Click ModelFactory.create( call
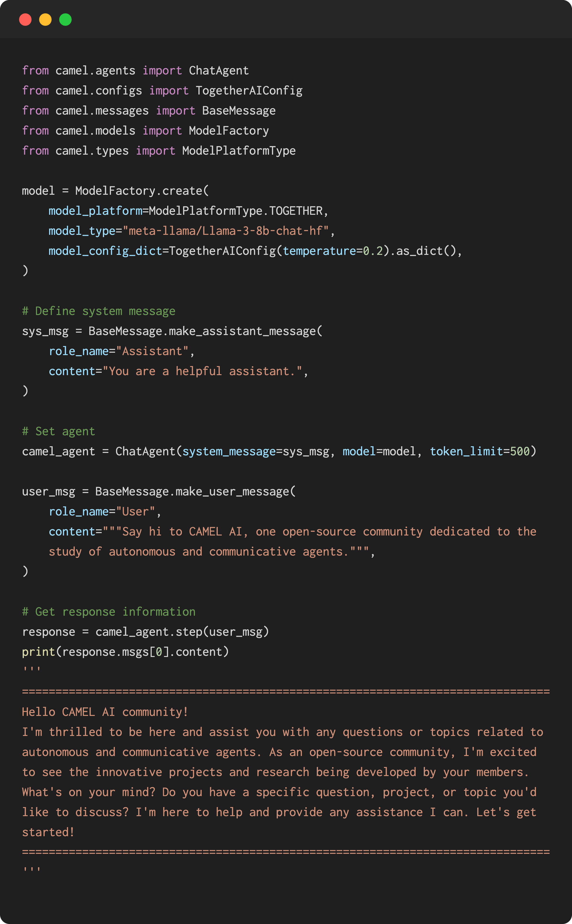 (x=142, y=191)
